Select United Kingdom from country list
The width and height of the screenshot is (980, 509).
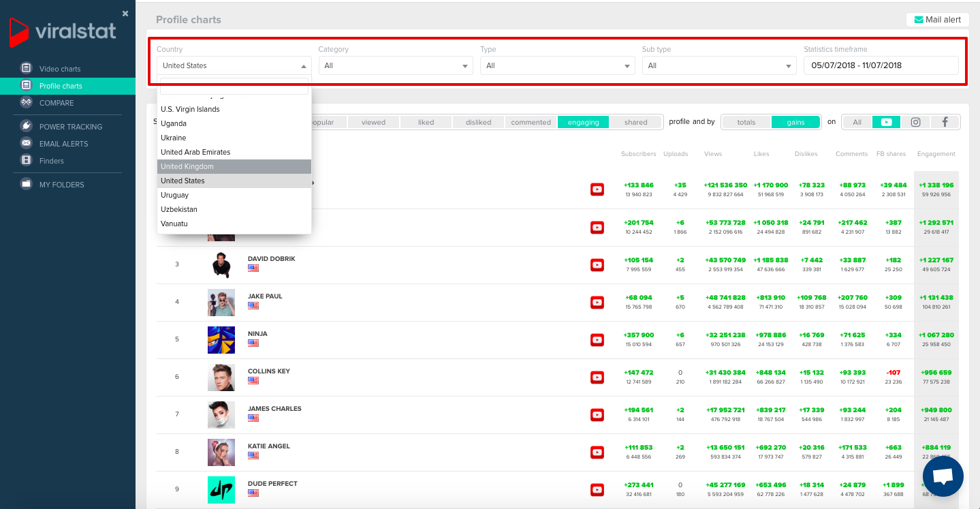(234, 166)
